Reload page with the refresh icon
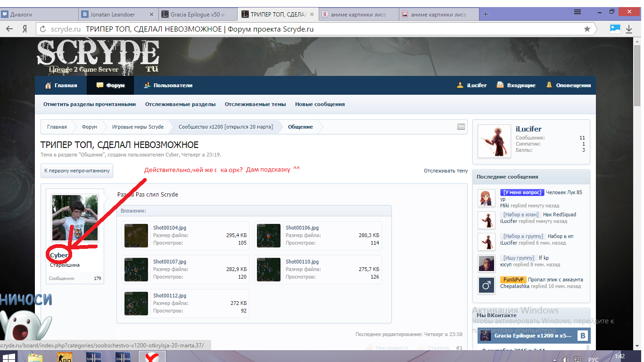The width and height of the screenshot is (644, 362). (x=43, y=29)
